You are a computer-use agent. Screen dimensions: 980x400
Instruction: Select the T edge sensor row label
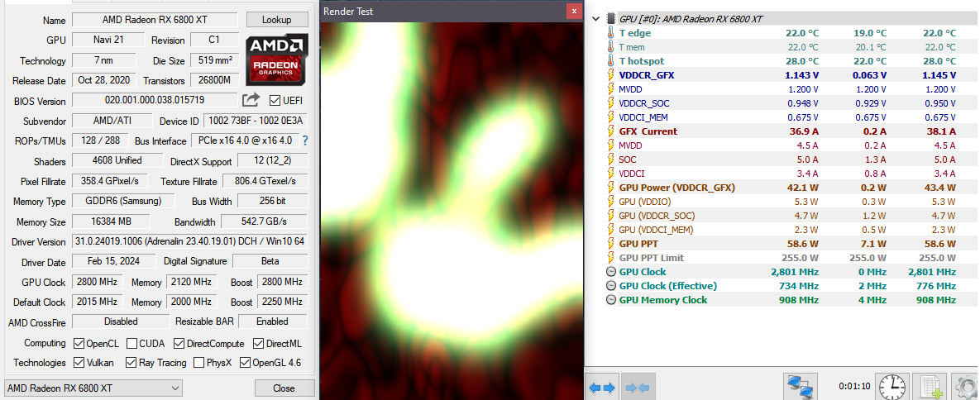click(x=635, y=32)
